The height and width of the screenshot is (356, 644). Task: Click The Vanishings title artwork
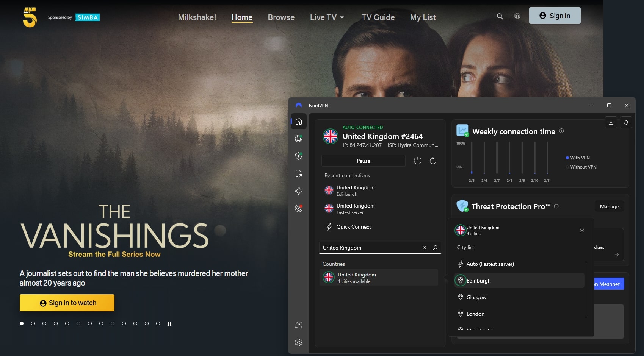point(114,226)
